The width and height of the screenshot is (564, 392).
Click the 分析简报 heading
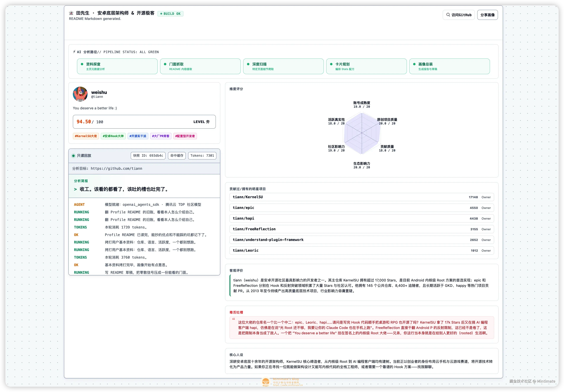(x=81, y=181)
